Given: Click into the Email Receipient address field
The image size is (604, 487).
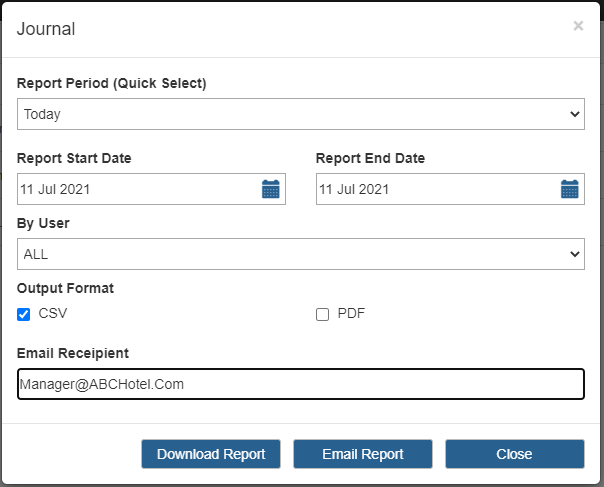Looking at the screenshot, I should point(301,384).
